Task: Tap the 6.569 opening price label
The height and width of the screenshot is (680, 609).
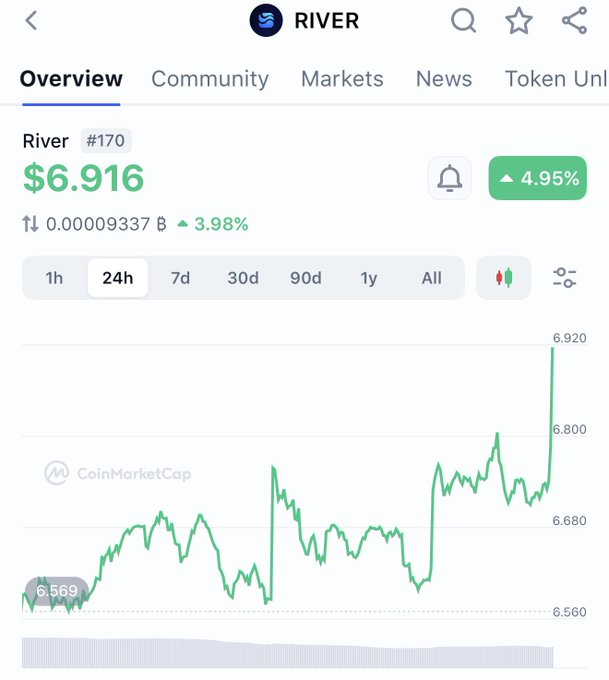Action: pyautogui.click(x=57, y=590)
